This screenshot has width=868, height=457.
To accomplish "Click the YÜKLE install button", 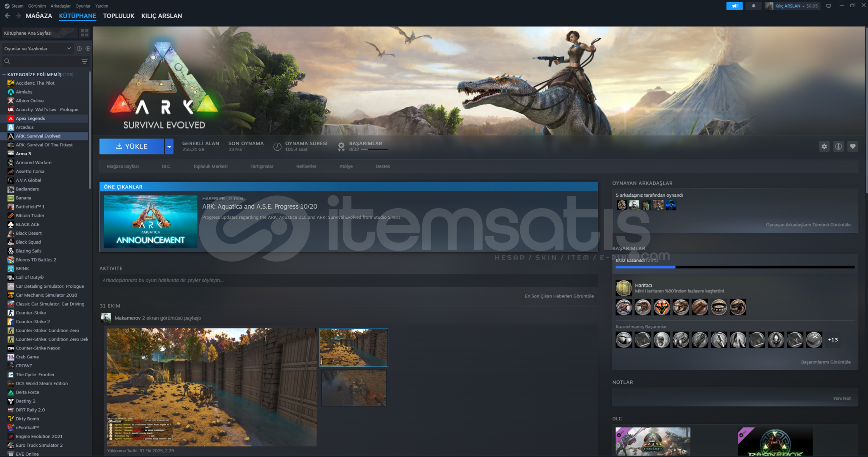I will point(132,146).
